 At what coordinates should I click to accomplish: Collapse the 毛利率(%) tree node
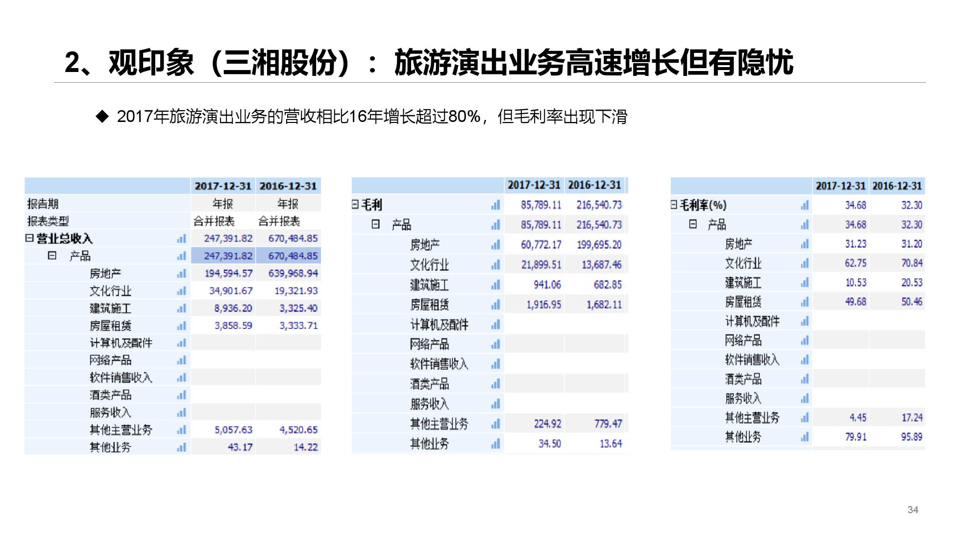(x=674, y=205)
